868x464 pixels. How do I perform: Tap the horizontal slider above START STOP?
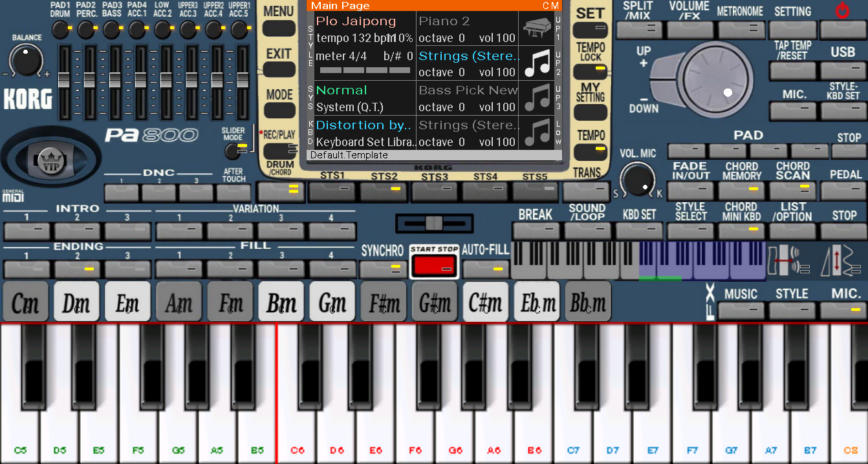pyautogui.click(x=435, y=224)
